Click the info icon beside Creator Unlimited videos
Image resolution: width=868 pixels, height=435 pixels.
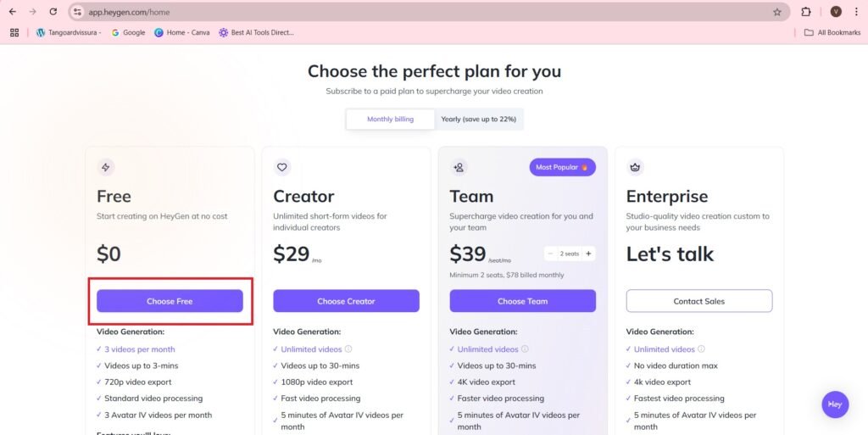[x=348, y=349]
